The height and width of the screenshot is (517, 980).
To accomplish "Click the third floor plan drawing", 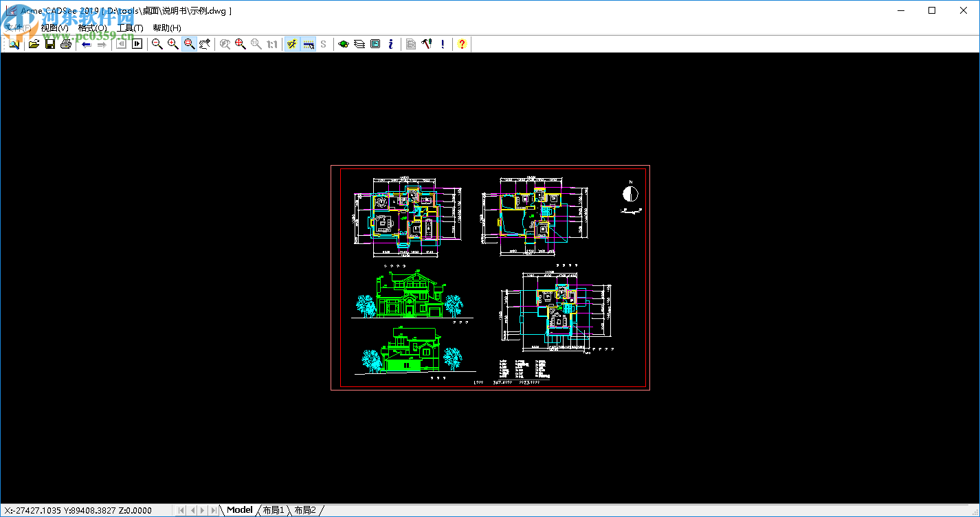I will 557,313.
